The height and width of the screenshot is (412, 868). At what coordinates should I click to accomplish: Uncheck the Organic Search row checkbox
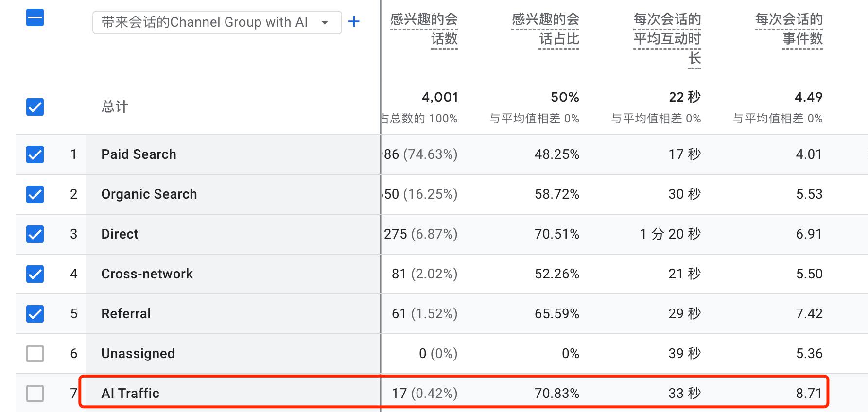point(35,194)
